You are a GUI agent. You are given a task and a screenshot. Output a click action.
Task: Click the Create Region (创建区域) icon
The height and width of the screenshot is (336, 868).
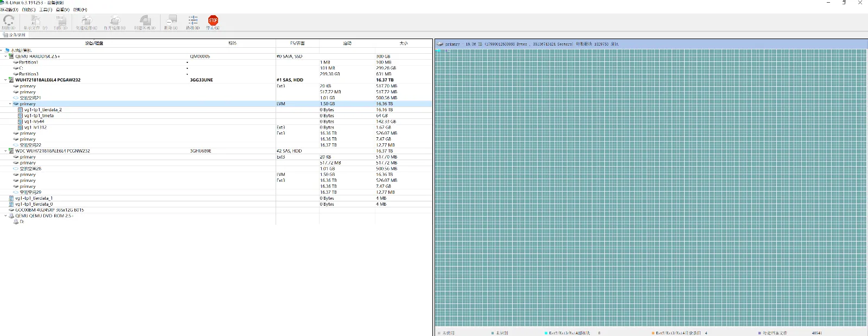[x=145, y=21]
